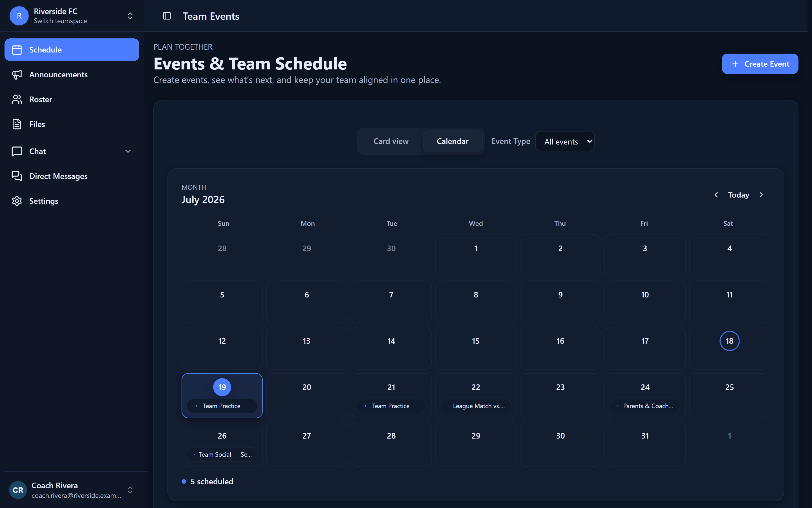Open Team Practice event on July 21

391,406
